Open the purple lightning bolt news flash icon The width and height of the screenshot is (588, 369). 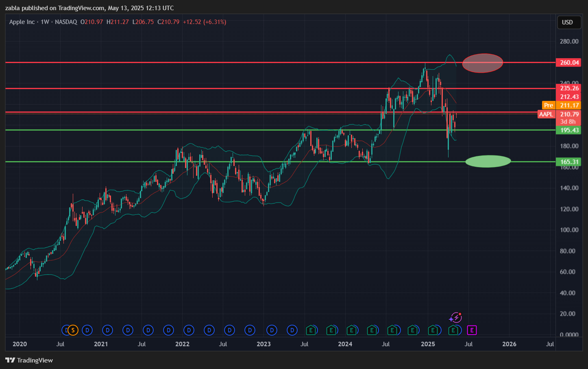[x=456, y=317]
